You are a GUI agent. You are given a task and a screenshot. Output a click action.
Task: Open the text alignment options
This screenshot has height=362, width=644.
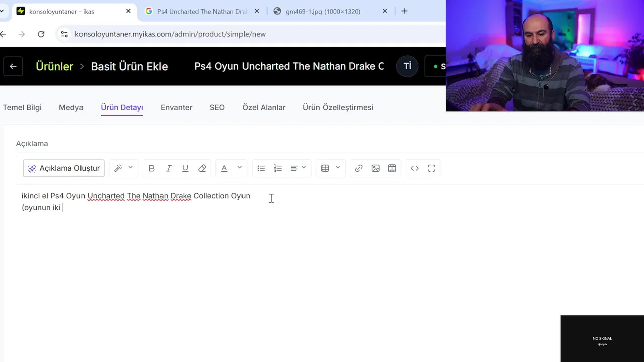pos(294,168)
